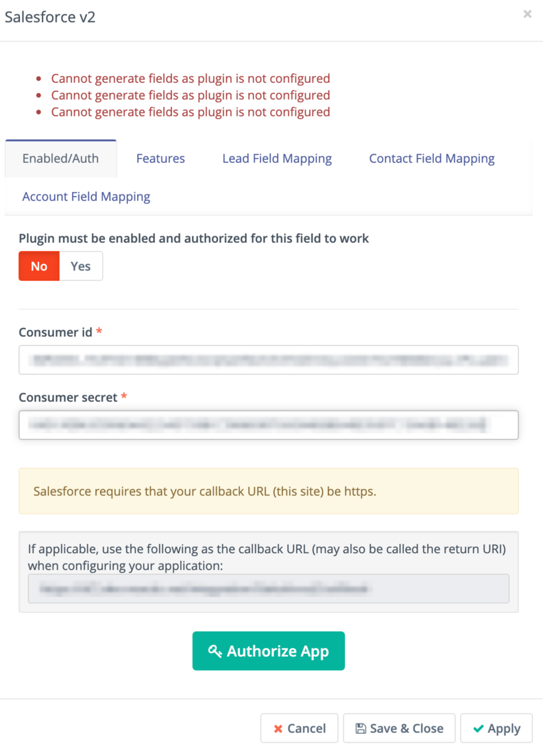Screen dimensions: 543x756
Task: Click the Authorize App button
Action: point(268,651)
